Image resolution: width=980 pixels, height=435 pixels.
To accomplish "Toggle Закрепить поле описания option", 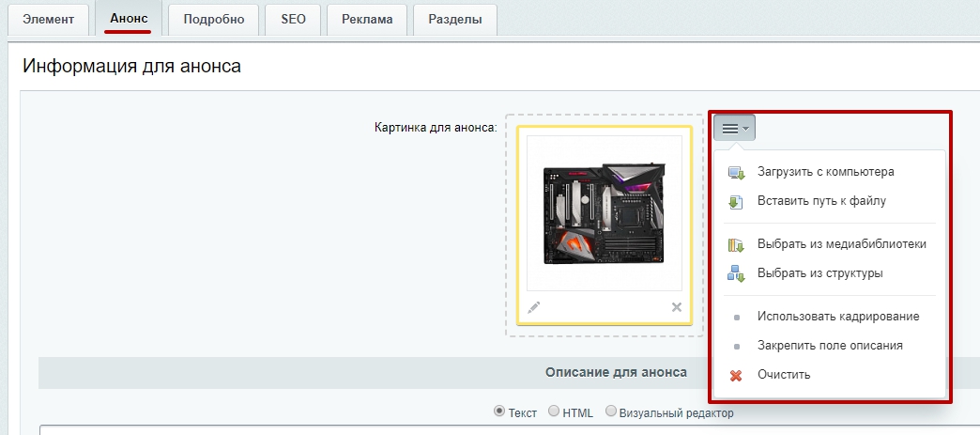I will point(830,346).
